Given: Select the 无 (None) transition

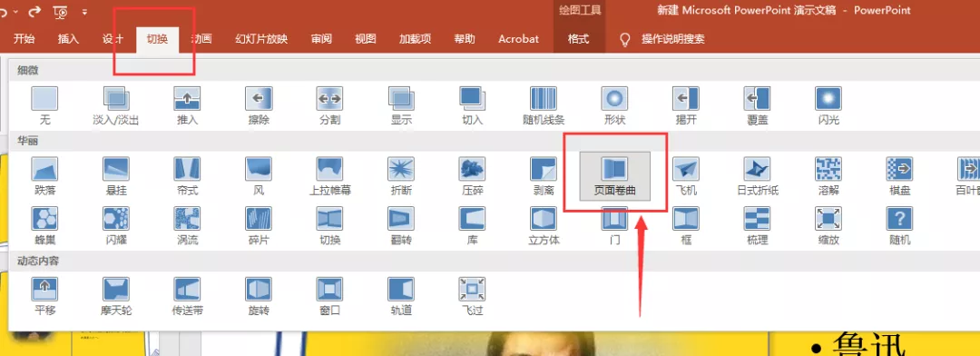Looking at the screenshot, I should click(44, 106).
